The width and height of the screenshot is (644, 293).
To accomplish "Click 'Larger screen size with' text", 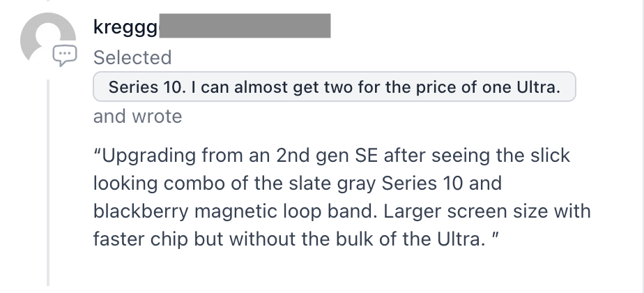I will click(487, 211).
